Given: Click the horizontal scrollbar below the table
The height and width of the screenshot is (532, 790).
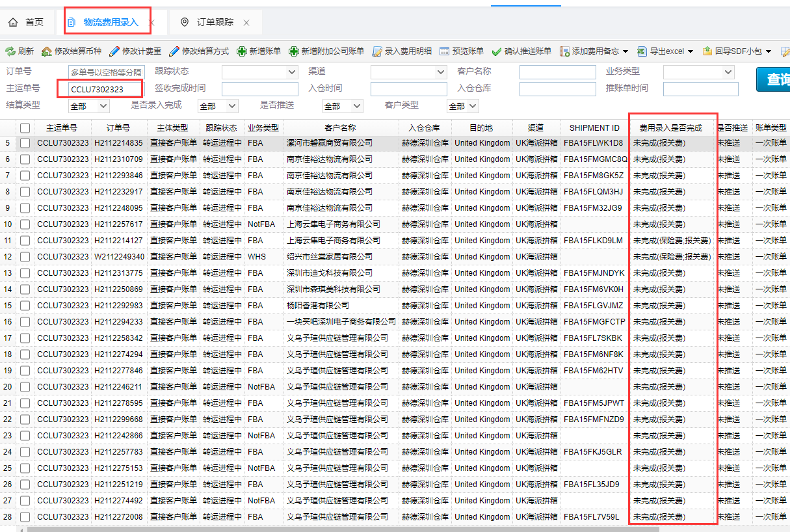Looking at the screenshot, I should 390,529.
